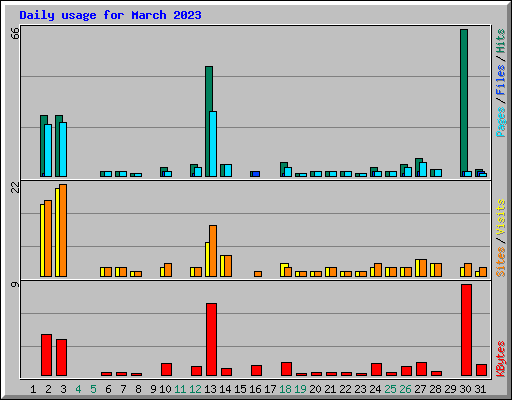Select the orange Sites bar for day 3
This screenshot has height=400, width=512.
[63, 230]
